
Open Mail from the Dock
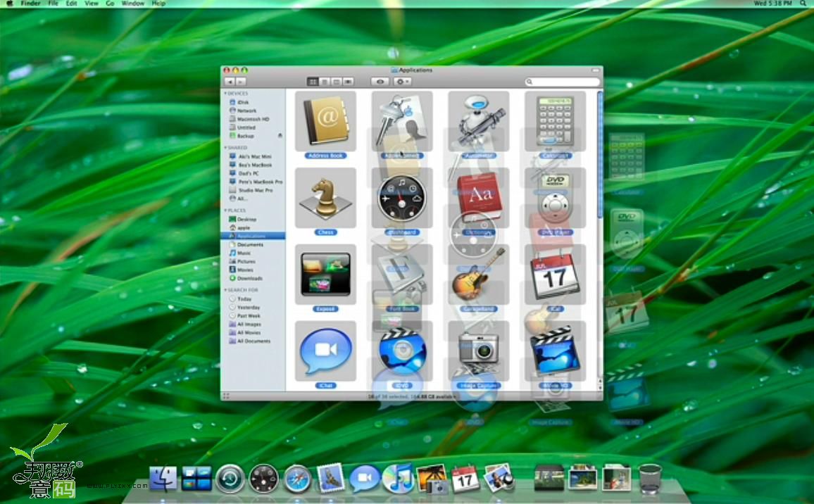(331, 477)
